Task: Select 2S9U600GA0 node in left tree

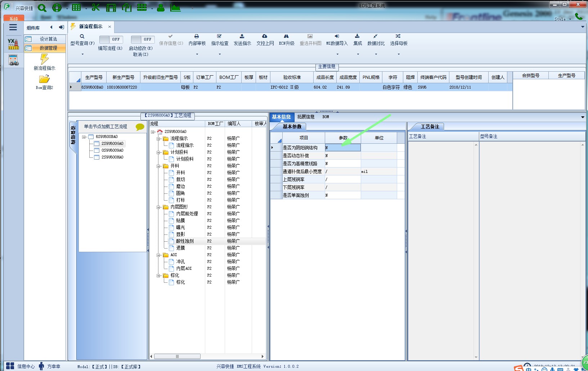Action: point(112,144)
